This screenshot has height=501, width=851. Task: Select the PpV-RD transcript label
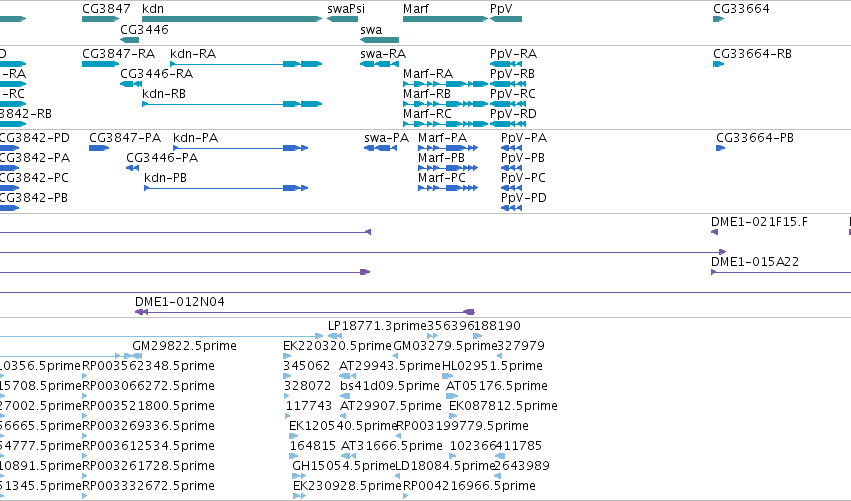[x=513, y=114]
